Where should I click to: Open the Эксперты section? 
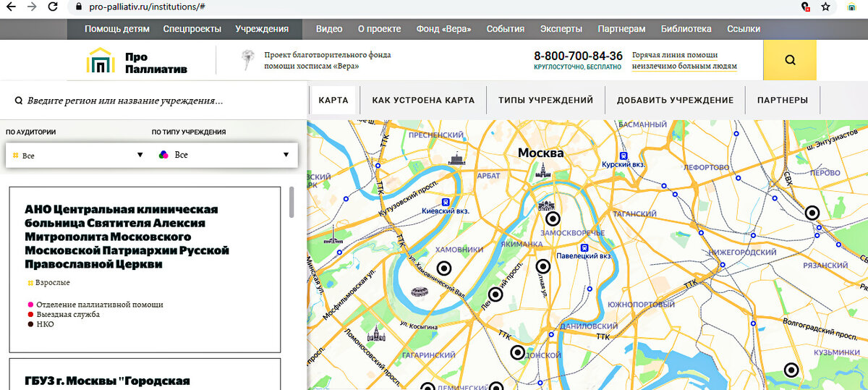click(x=561, y=29)
